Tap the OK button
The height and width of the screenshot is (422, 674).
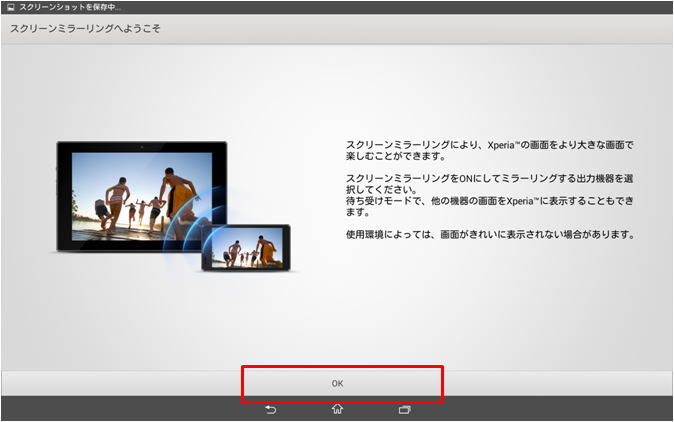(337, 383)
